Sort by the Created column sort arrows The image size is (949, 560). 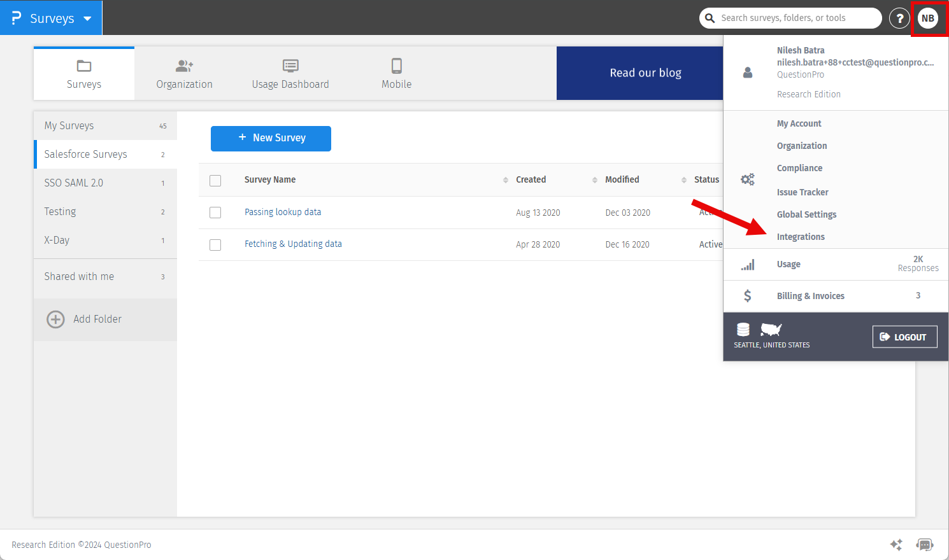tap(595, 180)
